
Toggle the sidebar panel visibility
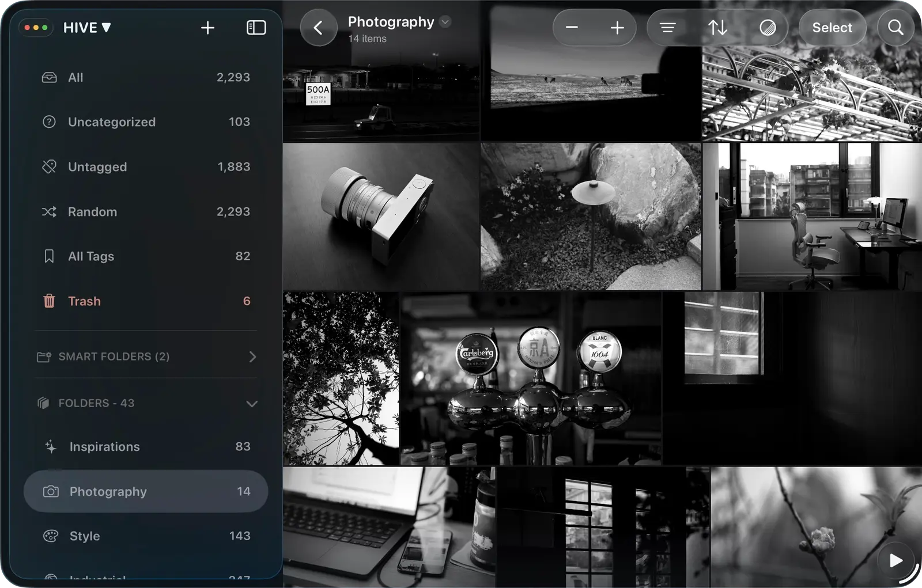[x=256, y=28]
